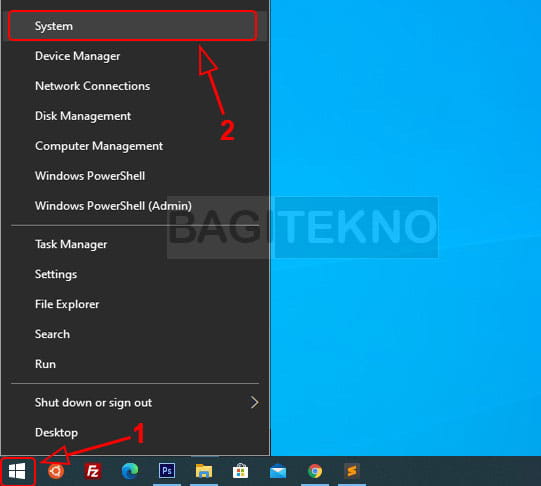Expand Shut down or sign out submenu
Image resolution: width=541 pixels, height=486 pixels.
pos(135,403)
